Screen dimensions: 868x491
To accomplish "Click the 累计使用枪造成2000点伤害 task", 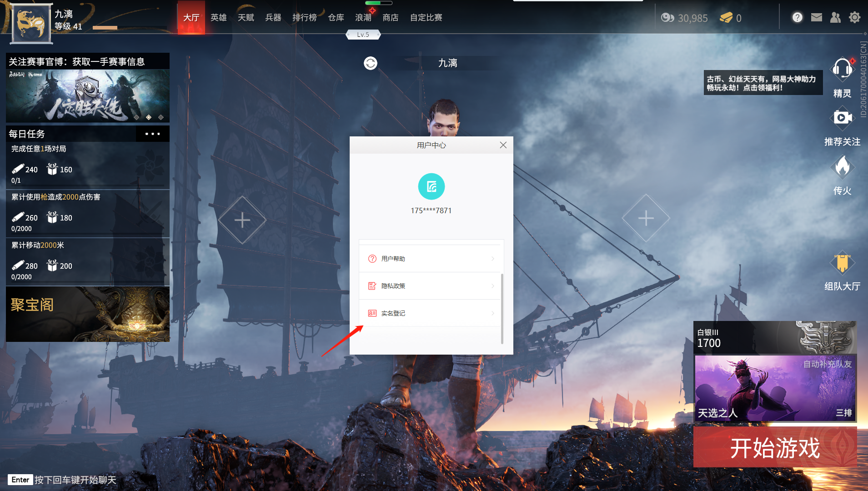I will coord(88,214).
